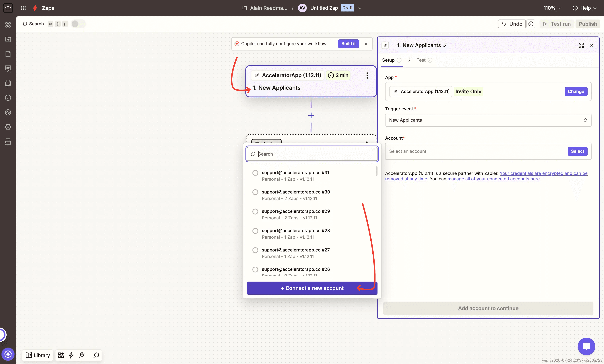Click the AV avatar in the header
This screenshot has height=364, width=604.
302,8
